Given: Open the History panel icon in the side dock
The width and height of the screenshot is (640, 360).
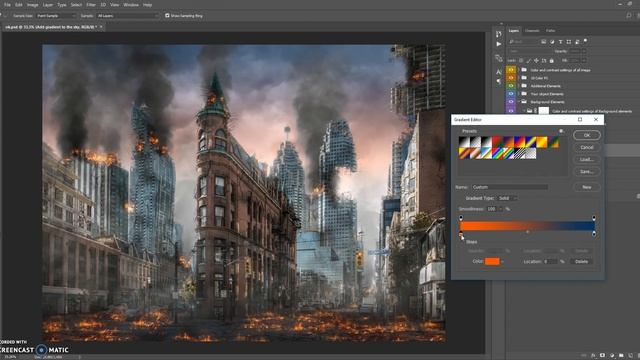Looking at the screenshot, I should point(498,34).
